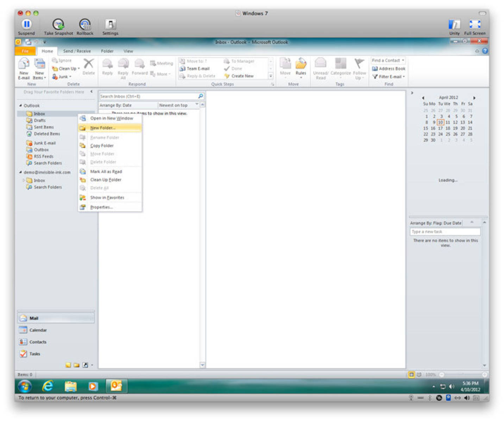Open the RSS Feeds folder
This screenshot has width=504, height=422.
[43, 156]
